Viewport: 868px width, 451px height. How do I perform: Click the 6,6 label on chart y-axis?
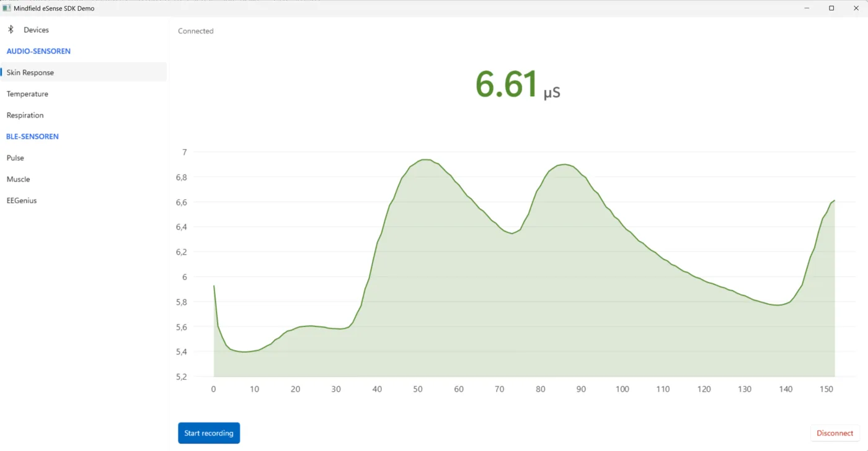pos(180,202)
